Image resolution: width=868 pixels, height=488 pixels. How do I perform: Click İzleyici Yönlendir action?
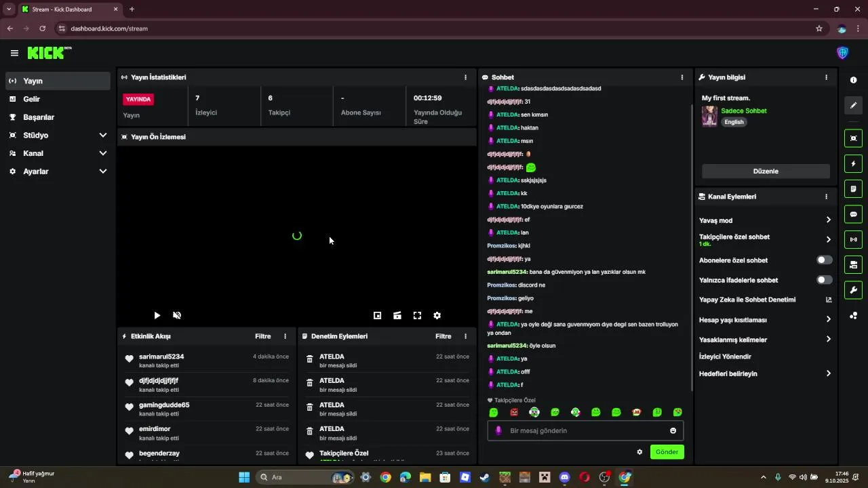pyautogui.click(x=725, y=357)
